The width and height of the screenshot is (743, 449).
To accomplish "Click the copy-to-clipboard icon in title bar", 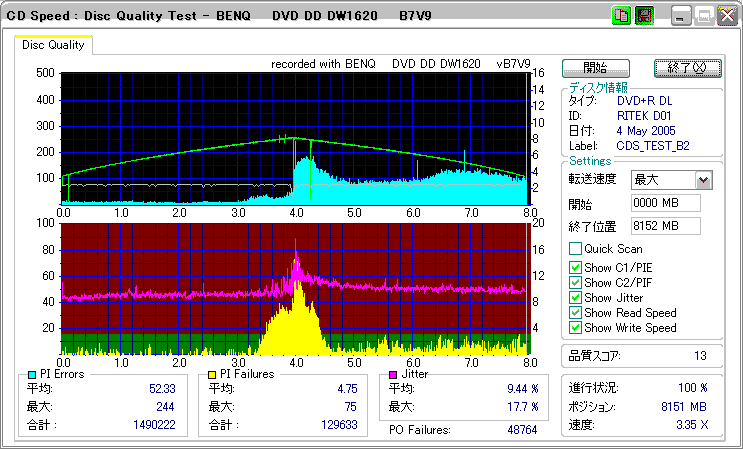I will tap(621, 16).
